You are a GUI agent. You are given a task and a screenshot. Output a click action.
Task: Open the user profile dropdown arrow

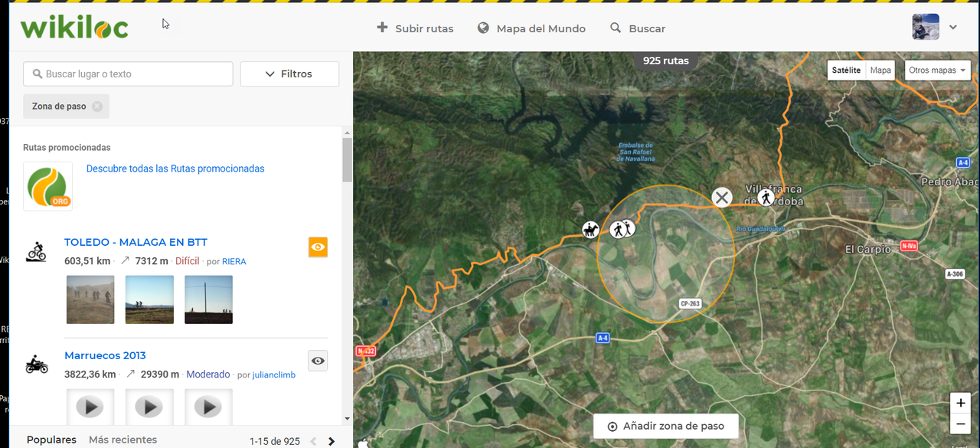pos(953,27)
